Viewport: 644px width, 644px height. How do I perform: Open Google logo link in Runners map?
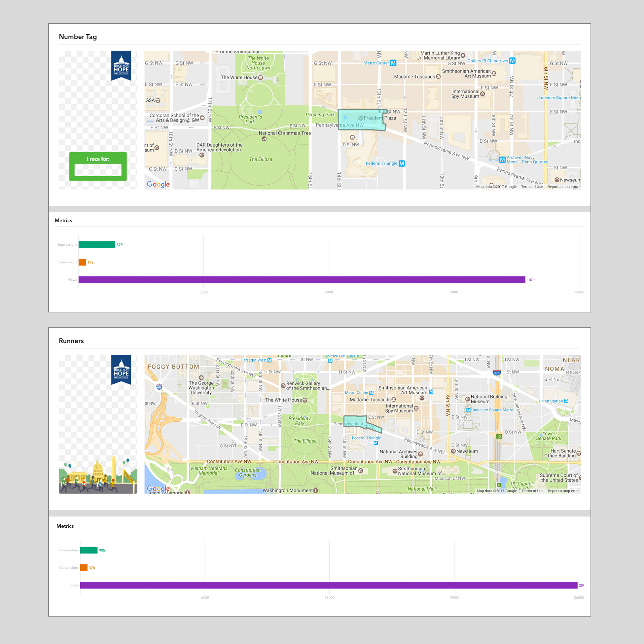(x=158, y=488)
